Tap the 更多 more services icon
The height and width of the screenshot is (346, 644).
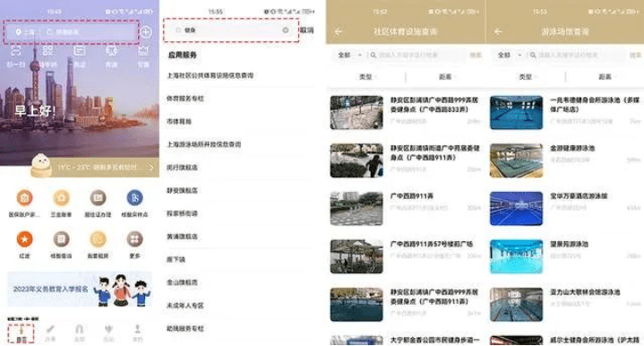pos(134,239)
